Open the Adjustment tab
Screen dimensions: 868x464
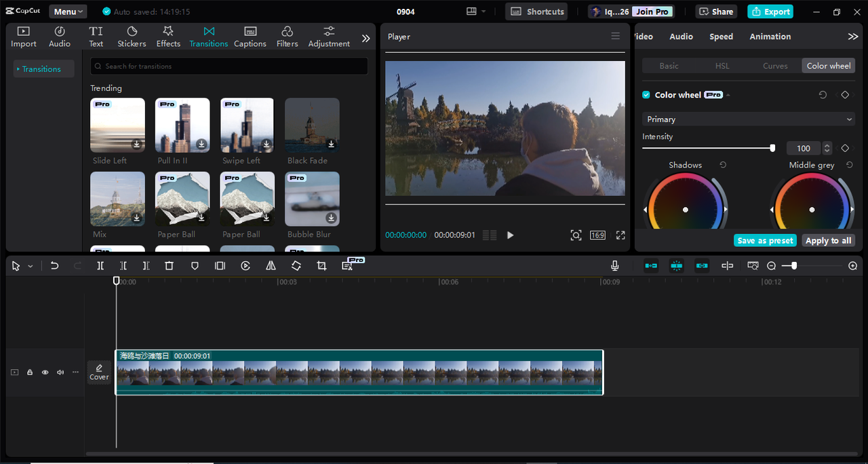(x=329, y=37)
